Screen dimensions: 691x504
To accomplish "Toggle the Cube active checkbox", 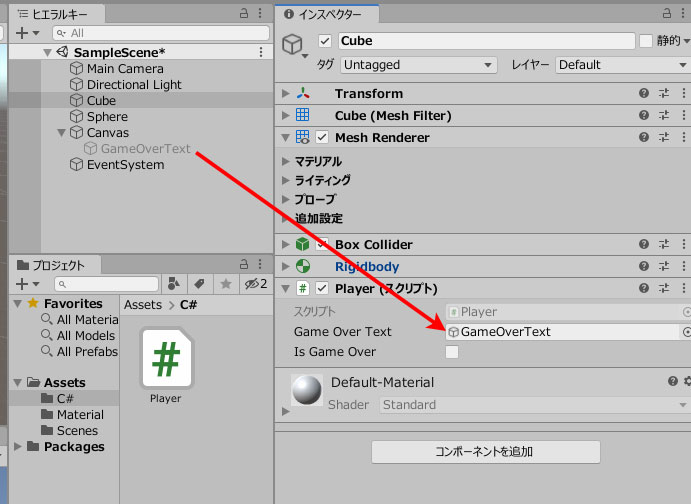I will (x=325, y=41).
